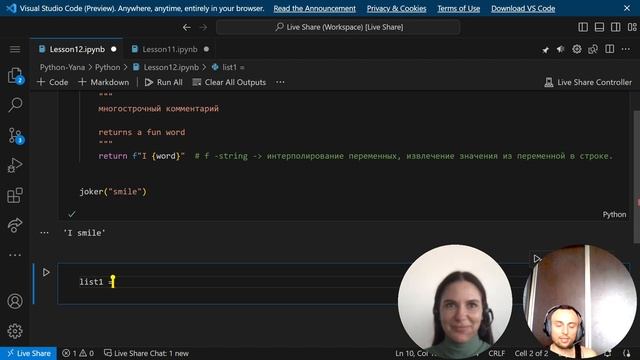The image size is (640, 360).
Task: Click the diff icon in editor toolbar
Action: click(593, 49)
